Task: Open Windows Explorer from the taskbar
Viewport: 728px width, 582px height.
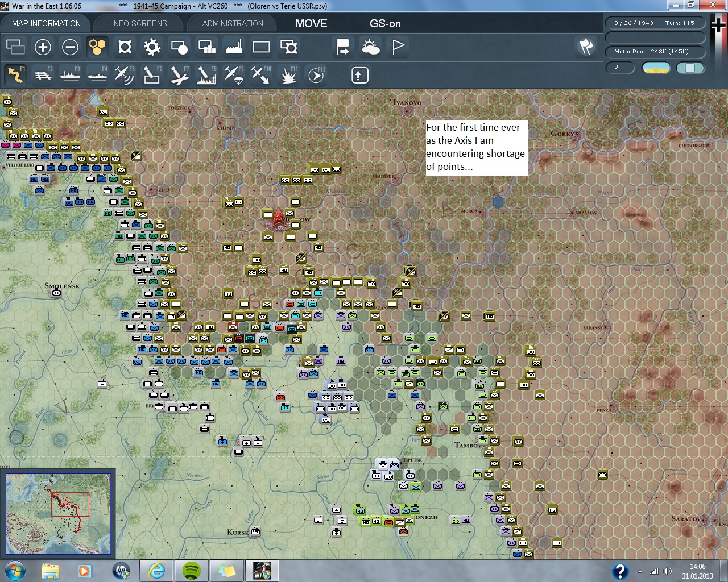Action: 50,571
